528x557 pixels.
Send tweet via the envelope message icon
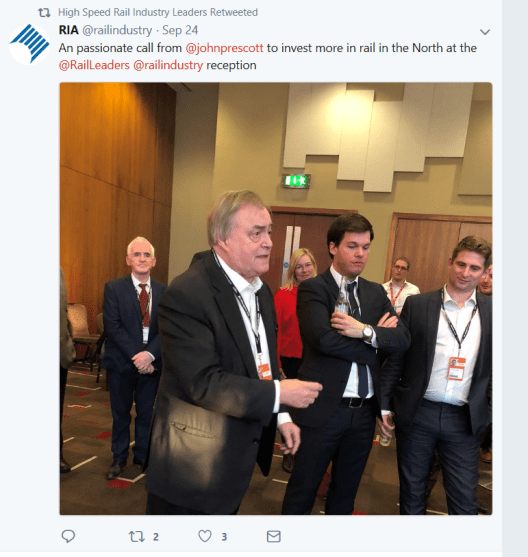(274, 536)
